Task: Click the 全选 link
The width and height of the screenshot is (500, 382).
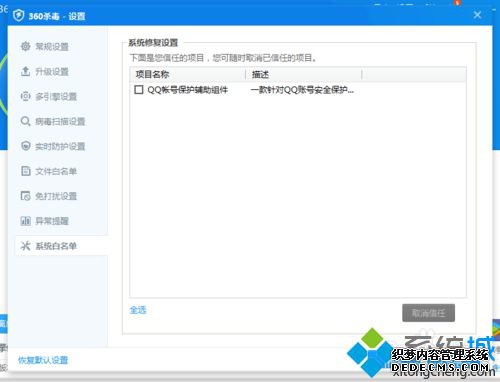Action: pyautogui.click(x=138, y=310)
